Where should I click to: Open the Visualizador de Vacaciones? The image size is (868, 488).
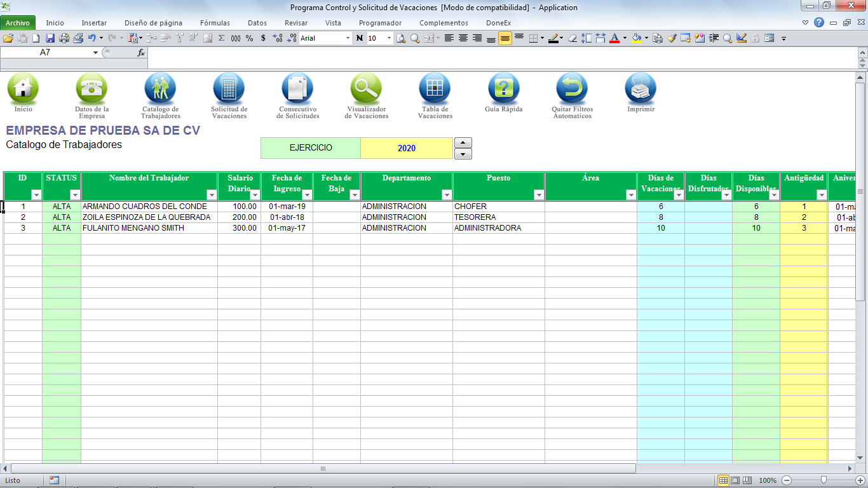point(366,89)
